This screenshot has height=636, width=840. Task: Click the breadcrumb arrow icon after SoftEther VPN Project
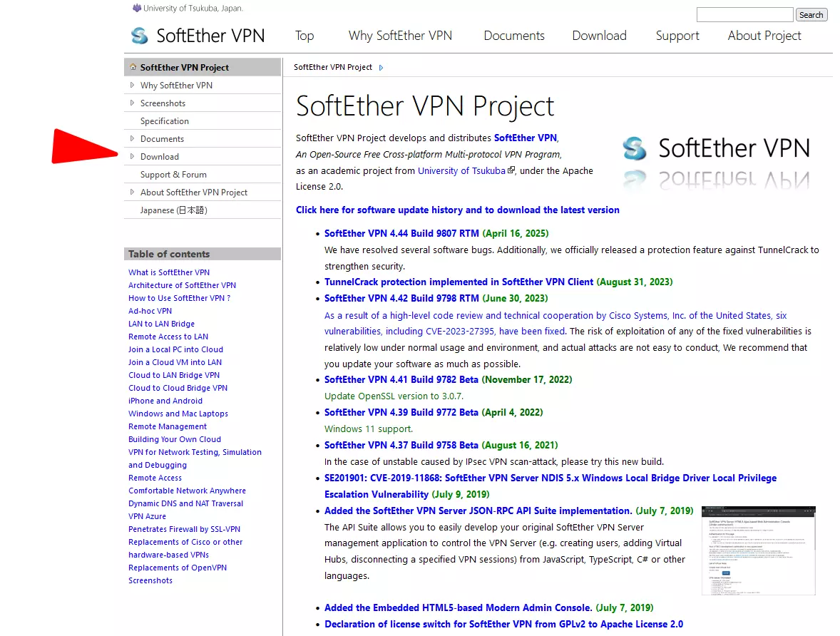coord(381,68)
